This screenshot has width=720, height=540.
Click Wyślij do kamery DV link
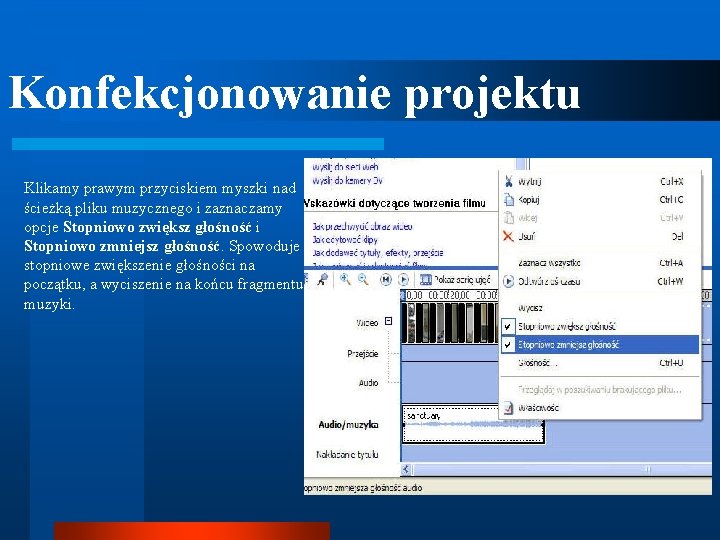pos(348,180)
